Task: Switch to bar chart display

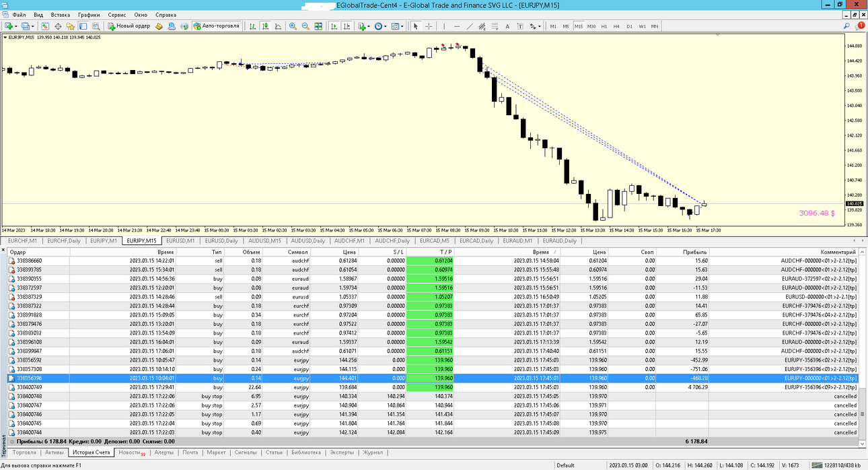Action: click(252, 26)
